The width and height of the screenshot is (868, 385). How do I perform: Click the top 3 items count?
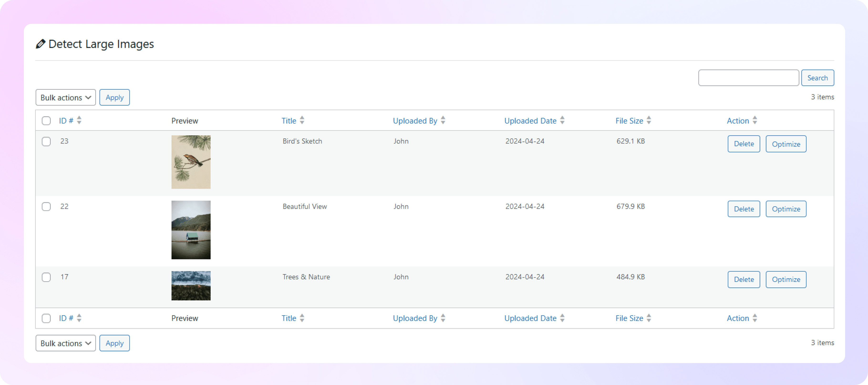[822, 97]
